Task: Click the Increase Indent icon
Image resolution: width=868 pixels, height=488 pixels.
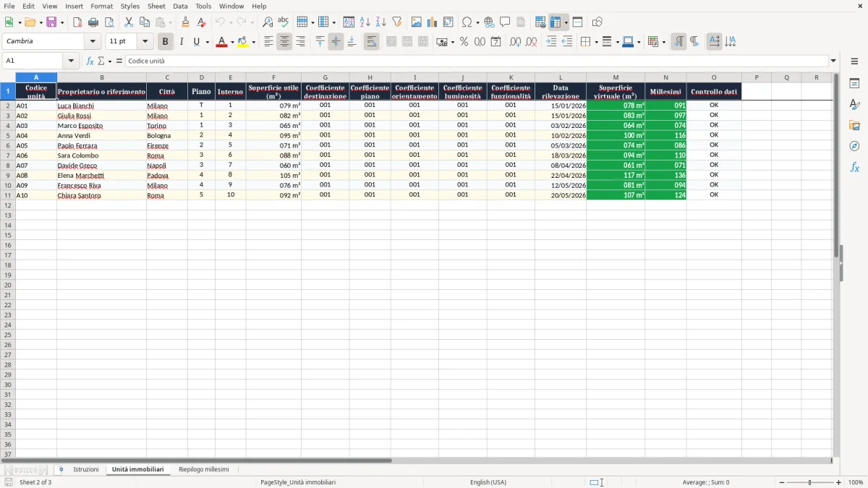Action: tap(551, 42)
